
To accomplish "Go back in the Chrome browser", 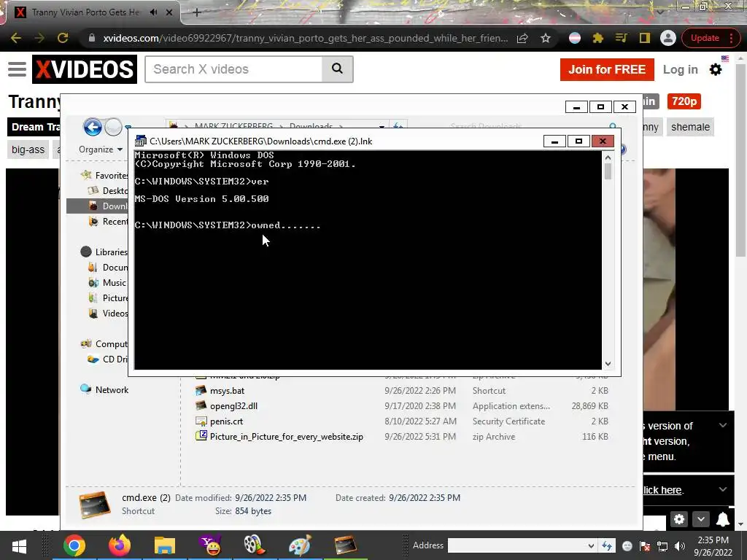I will click(16, 38).
